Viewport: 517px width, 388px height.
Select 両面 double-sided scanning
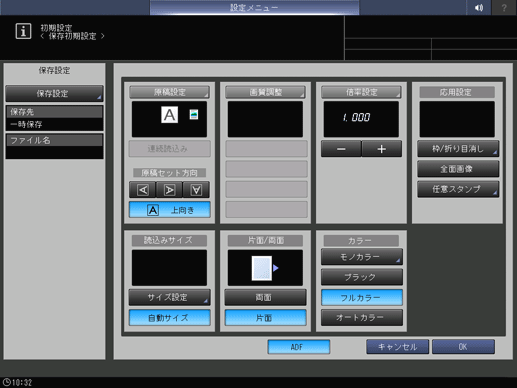pyautogui.click(x=265, y=297)
